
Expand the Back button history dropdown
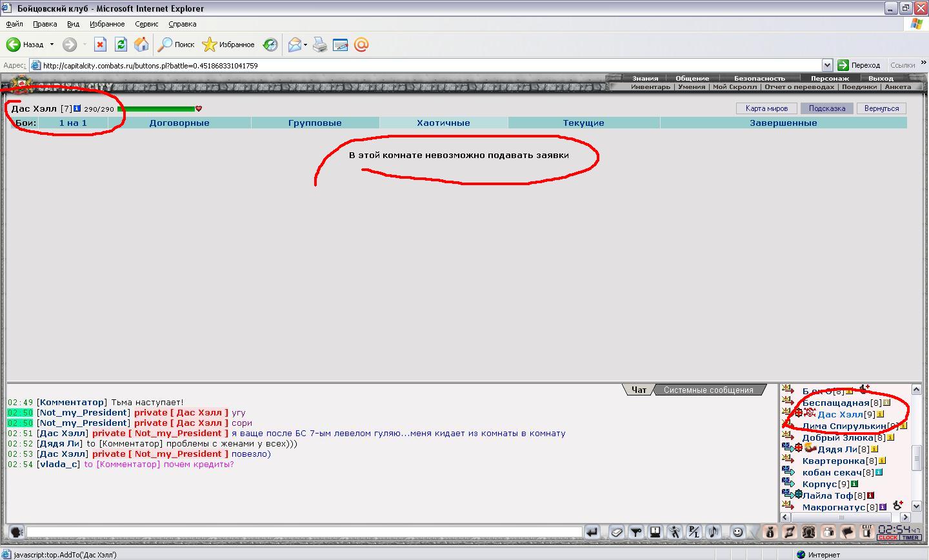click(52, 45)
